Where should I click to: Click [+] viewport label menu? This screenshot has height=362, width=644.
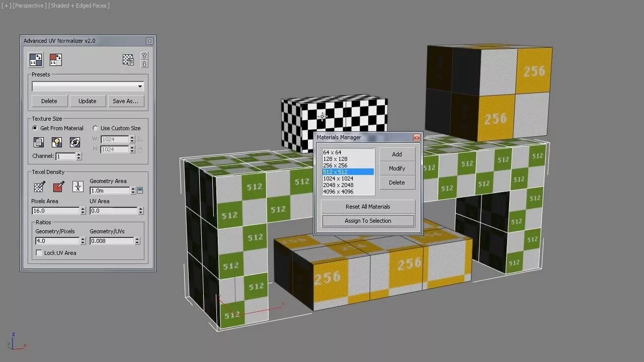click(6, 6)
